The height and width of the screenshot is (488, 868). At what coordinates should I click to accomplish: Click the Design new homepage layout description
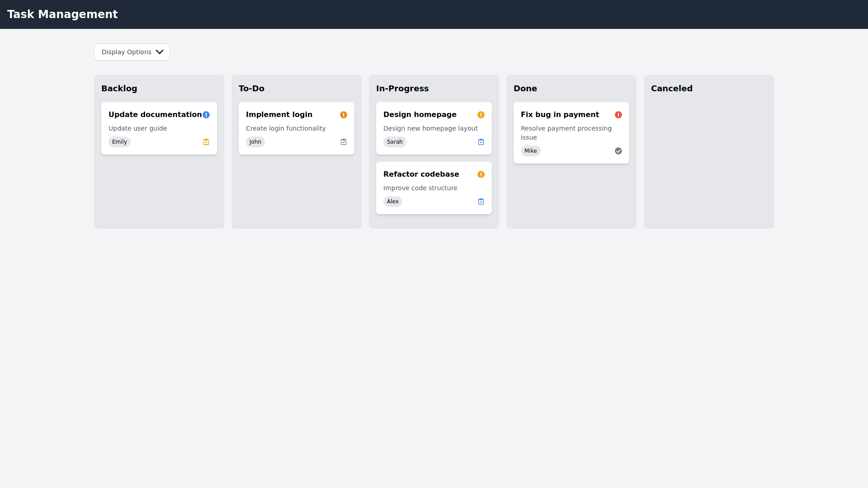point(430,128)
